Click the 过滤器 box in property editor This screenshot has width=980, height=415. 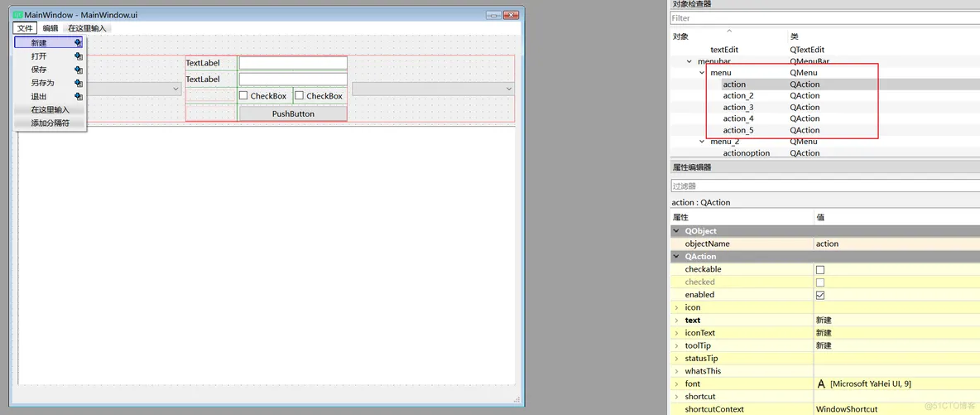coord(824,186)
